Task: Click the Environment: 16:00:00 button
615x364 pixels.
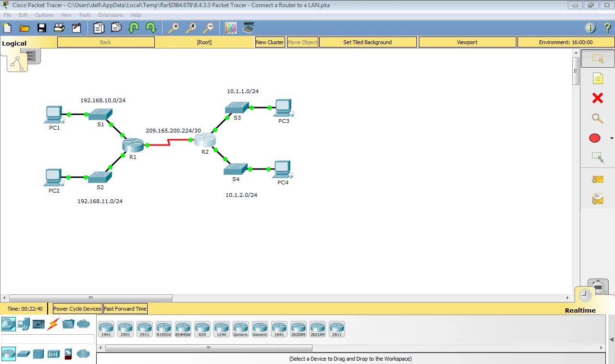Action: point(565,42)
